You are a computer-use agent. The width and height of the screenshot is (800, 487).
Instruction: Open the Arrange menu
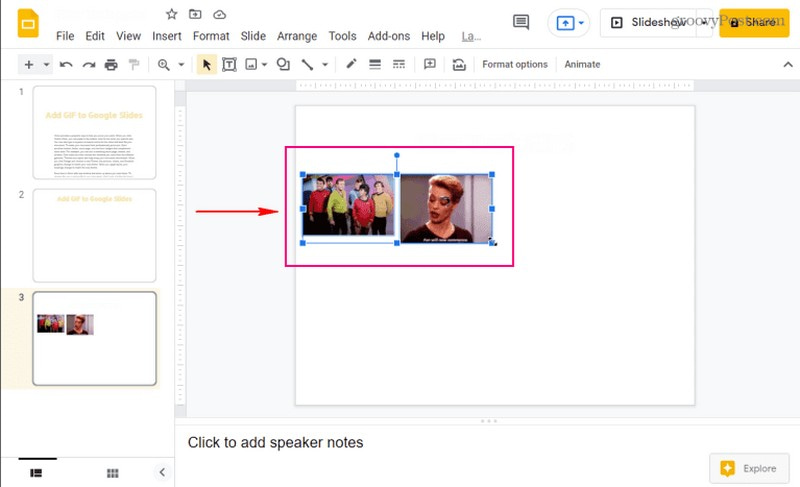pyautogui.click(x=297, y=36)
